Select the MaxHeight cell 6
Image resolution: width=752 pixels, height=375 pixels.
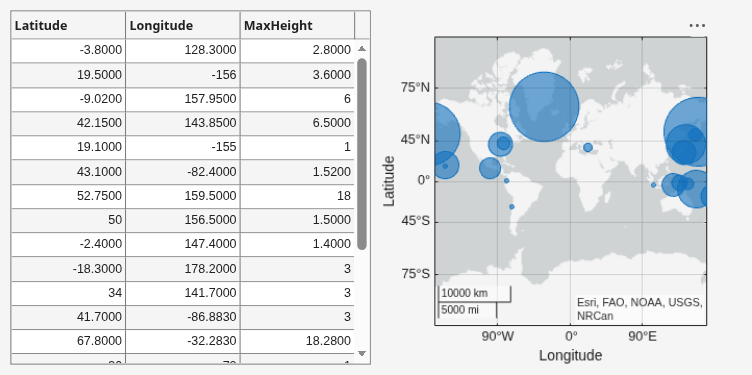tap(297, 99)
